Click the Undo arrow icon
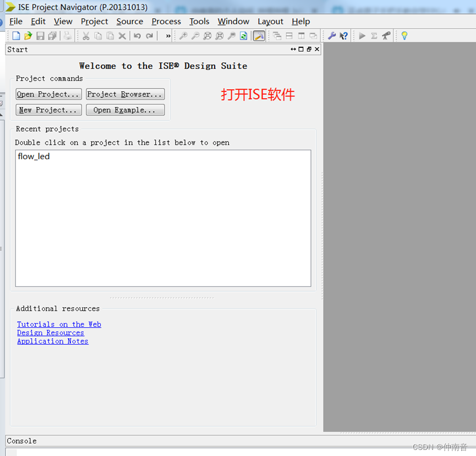The width and height of the screenshot is (476, 456). click(137, 36)
